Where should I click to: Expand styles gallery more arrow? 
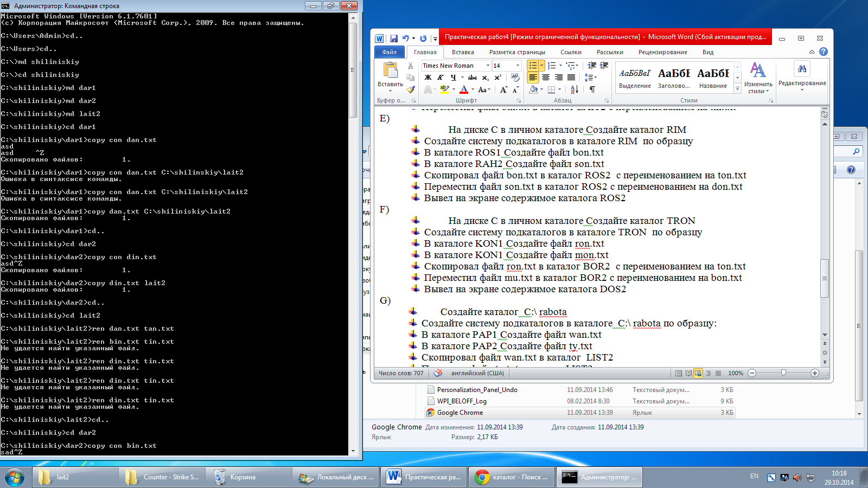[x=737, y=89]
